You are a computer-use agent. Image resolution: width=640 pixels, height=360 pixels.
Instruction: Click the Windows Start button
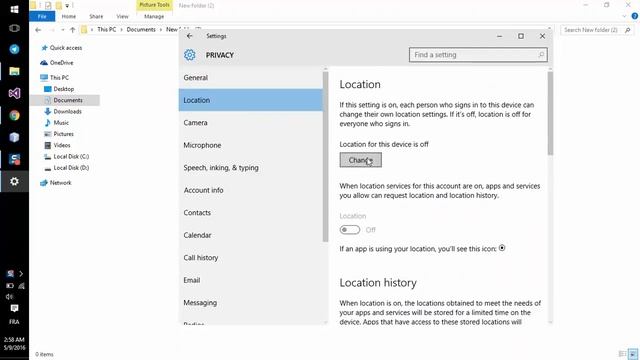(x=14, y=9)
